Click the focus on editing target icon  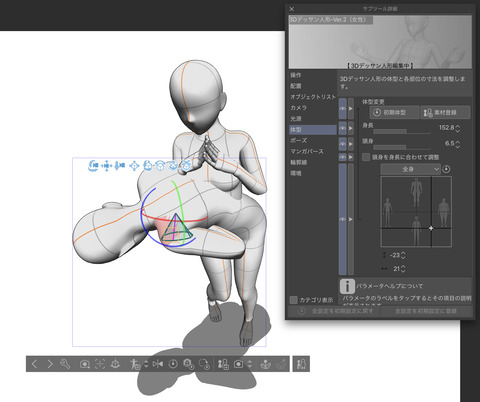click(x=100, y=364)
